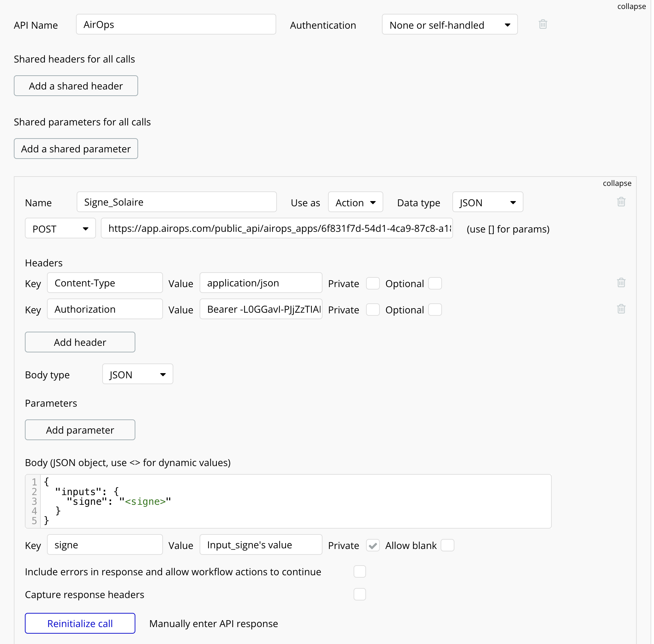
Task: Expand the Use as Action dropdown
Action: pos(355,202)
